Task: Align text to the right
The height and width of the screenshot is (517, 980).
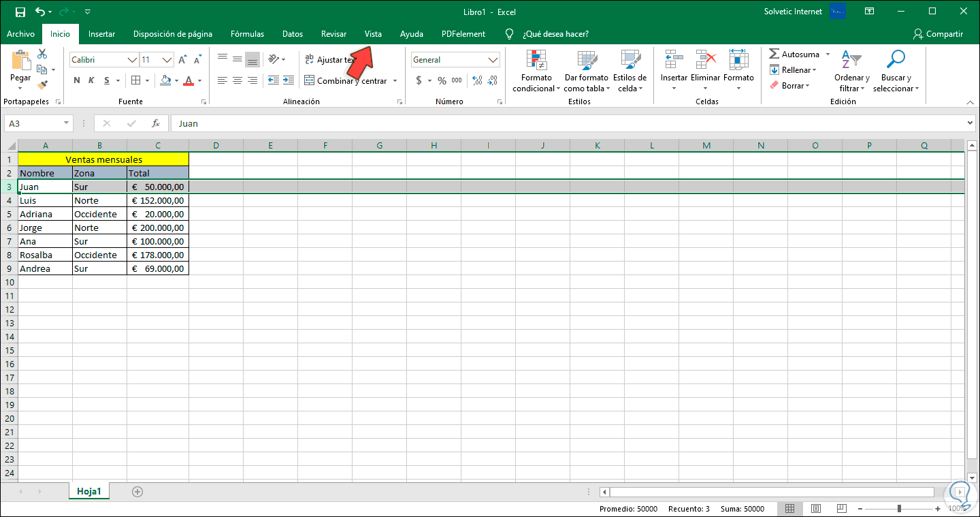Action: pos(252,80)
